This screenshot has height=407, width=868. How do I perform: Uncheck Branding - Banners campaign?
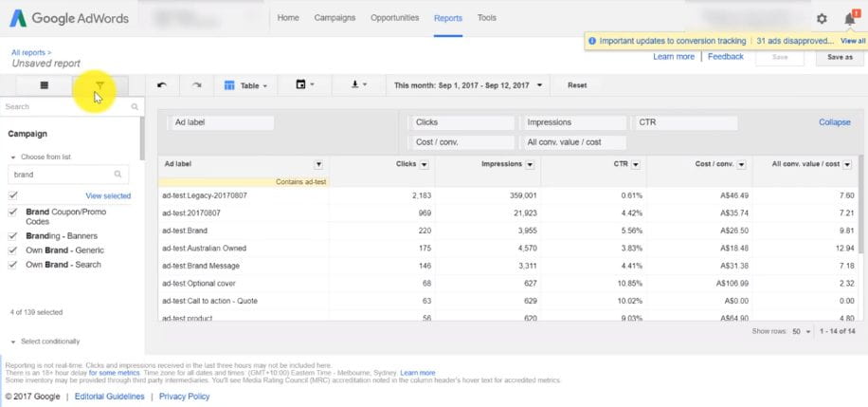coord(13,236)
